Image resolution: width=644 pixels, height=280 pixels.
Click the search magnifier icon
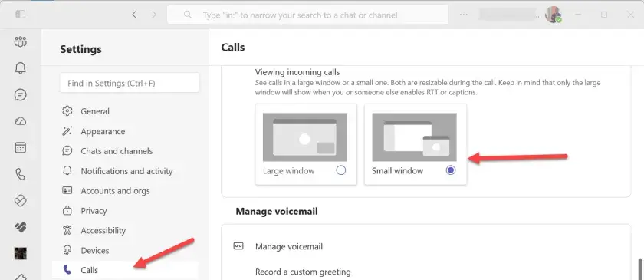188,15
